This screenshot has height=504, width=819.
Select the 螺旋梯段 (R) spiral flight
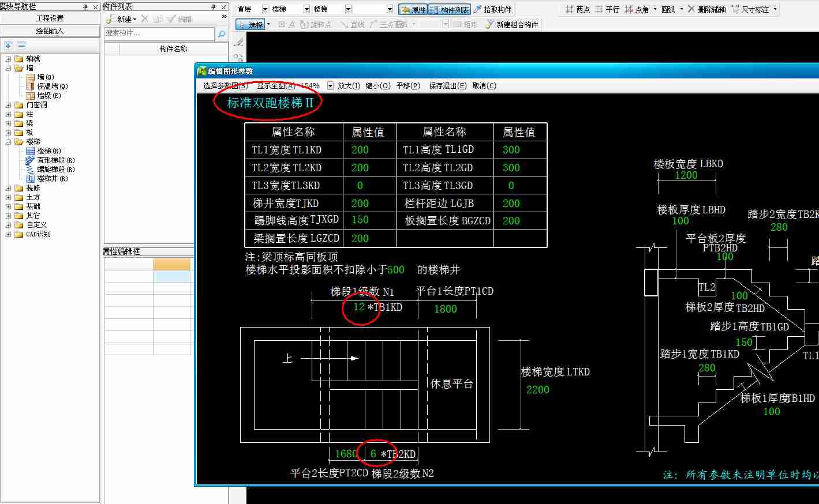(50, 170)
